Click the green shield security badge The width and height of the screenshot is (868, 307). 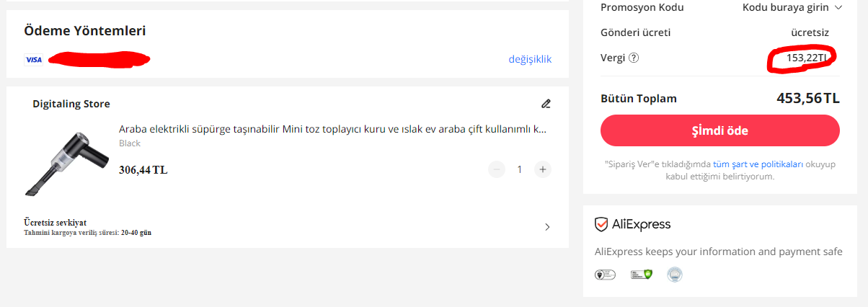(641, 275)
